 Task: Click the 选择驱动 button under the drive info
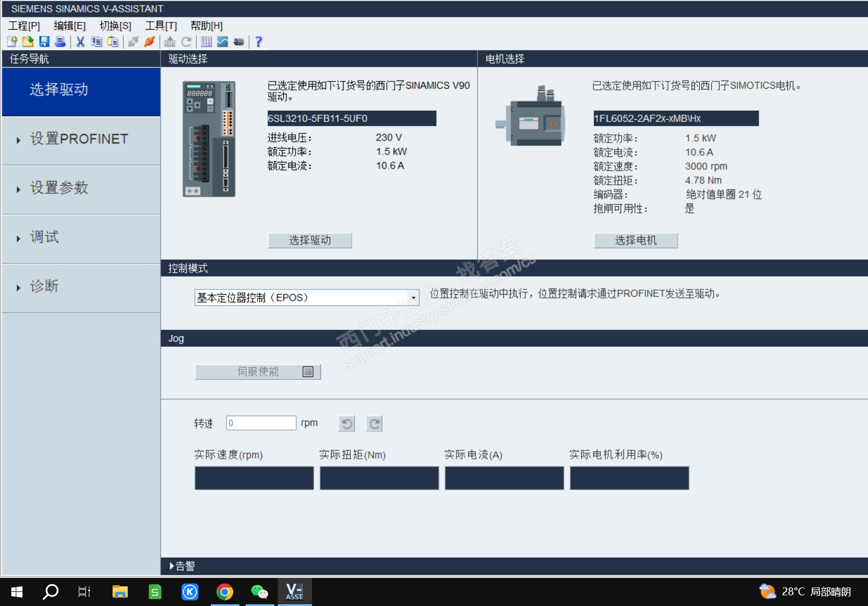coord(310,241)
